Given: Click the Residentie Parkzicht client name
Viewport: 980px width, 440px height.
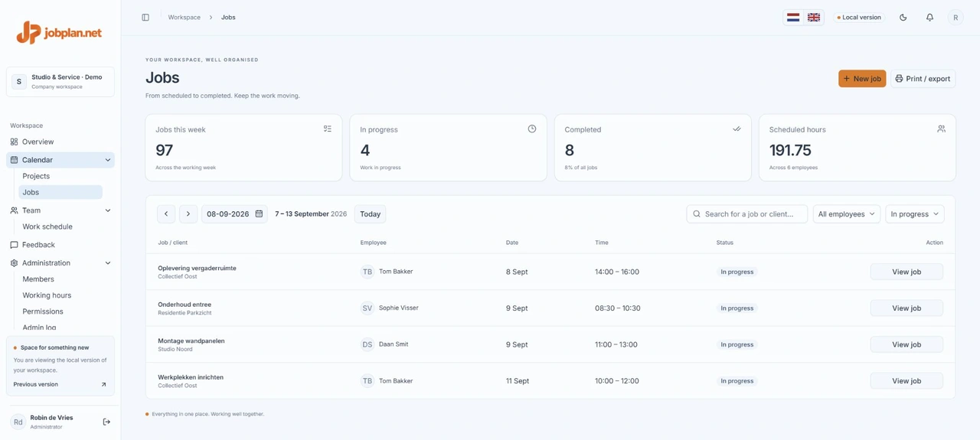Looking at the screenshot, I should pos(185,313).
